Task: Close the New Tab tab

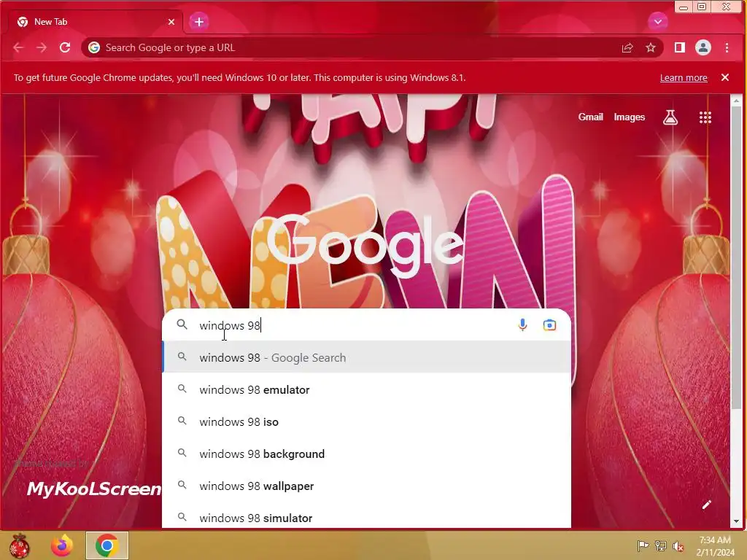Action: pyautogui.click(x=171, y=22)
